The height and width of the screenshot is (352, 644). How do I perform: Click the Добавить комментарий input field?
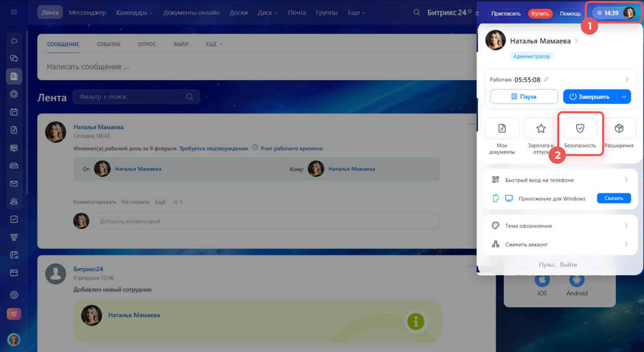click(x=265, y=221)
